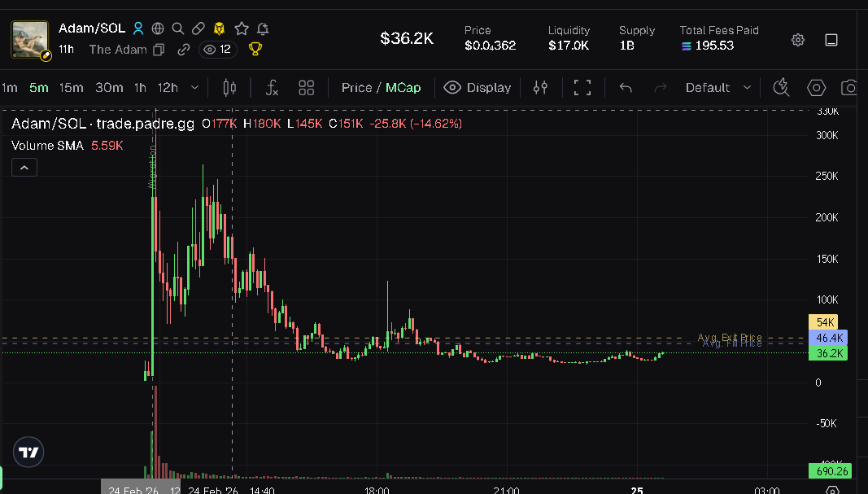Redo the chart action
868x494 pixels.
[661, 88]
